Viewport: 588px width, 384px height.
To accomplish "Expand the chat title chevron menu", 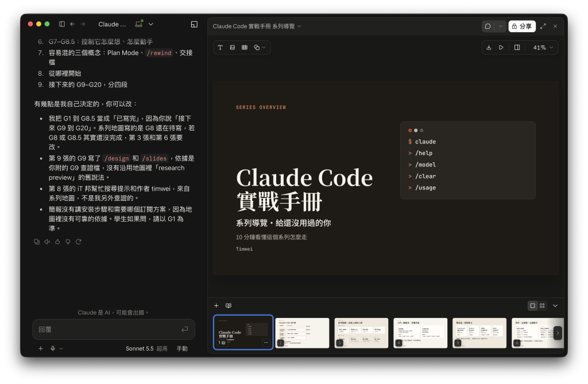I will (x=151, y=24).
